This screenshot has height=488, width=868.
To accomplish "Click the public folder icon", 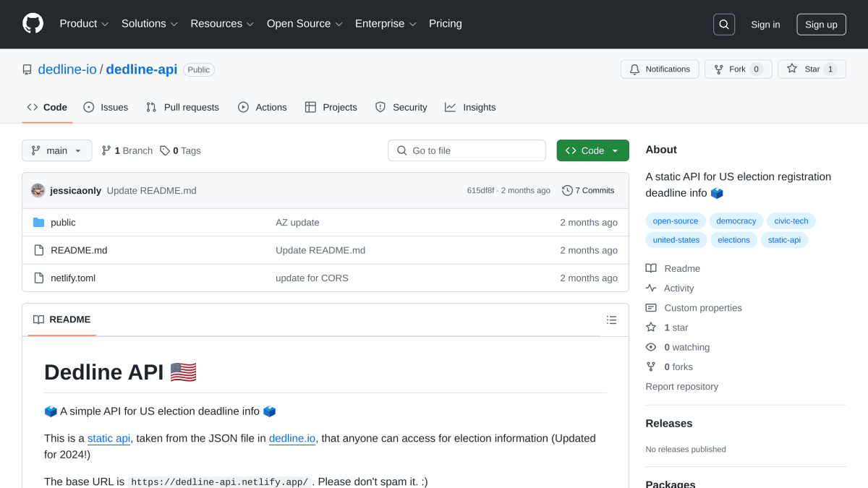I will (39, 223).
